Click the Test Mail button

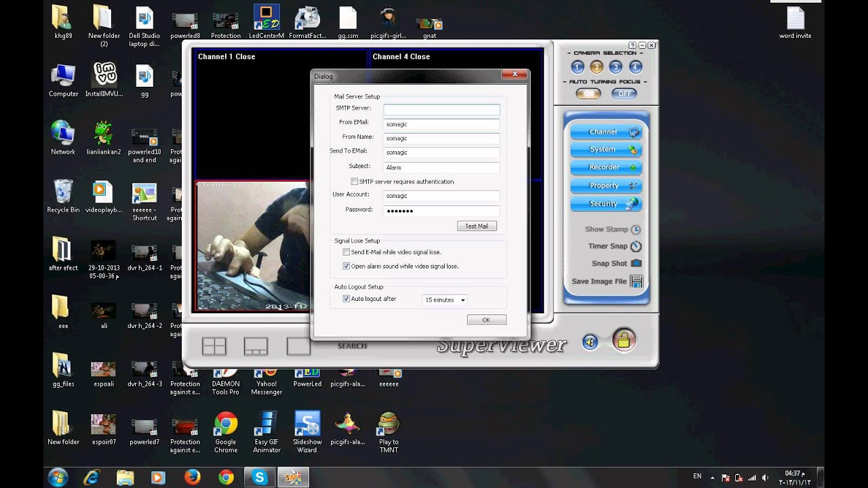pos(477,226)
